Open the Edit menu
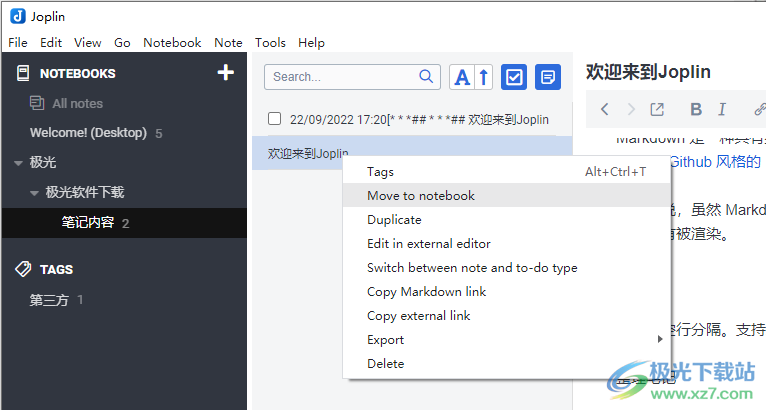Image resolution: width=766 pixels, height=410 pixels. coord(51,43)
